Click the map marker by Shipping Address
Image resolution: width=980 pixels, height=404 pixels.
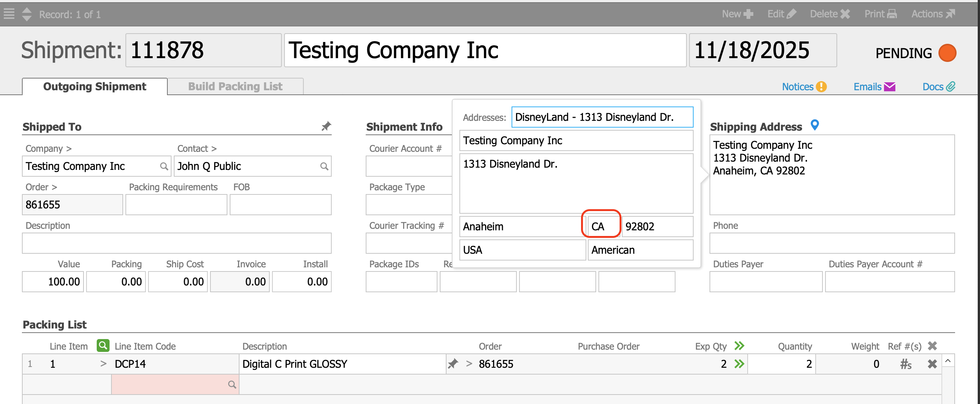pyautogui.click(x=815, y=125)
